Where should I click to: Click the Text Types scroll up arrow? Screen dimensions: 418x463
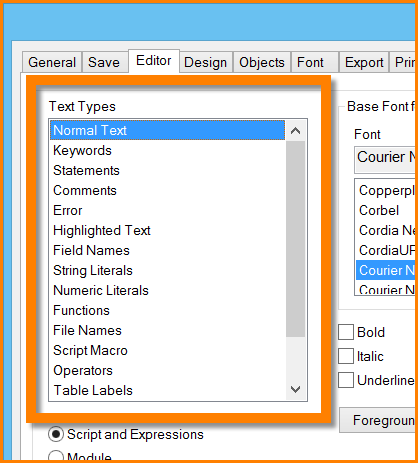(x=296, y=131)
